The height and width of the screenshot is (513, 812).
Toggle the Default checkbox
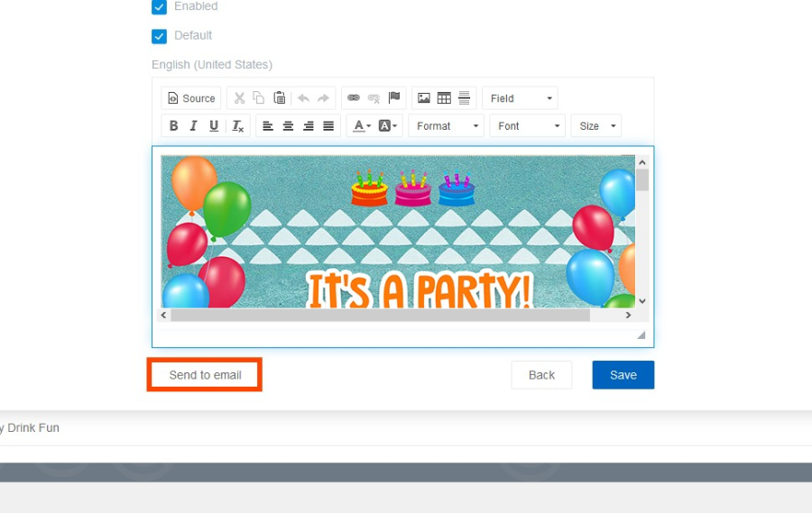(160, 36)
